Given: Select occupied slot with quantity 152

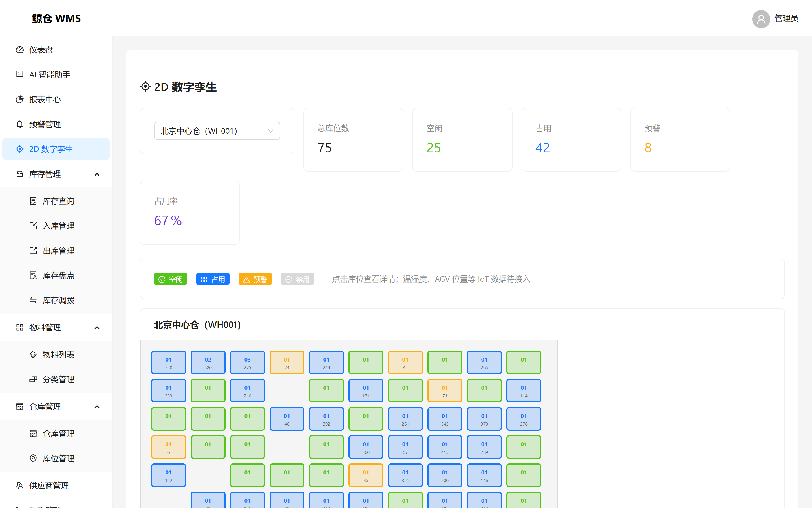Looking at the screenshot, I should point(168,476).
